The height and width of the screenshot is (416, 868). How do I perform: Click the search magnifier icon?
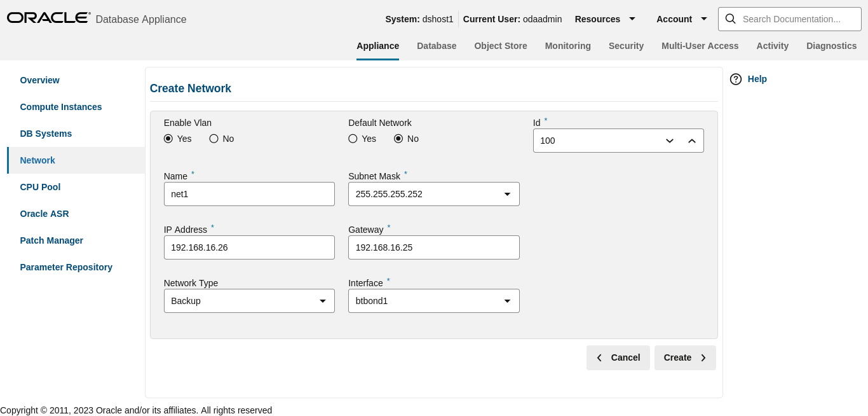tap(731, 19)
